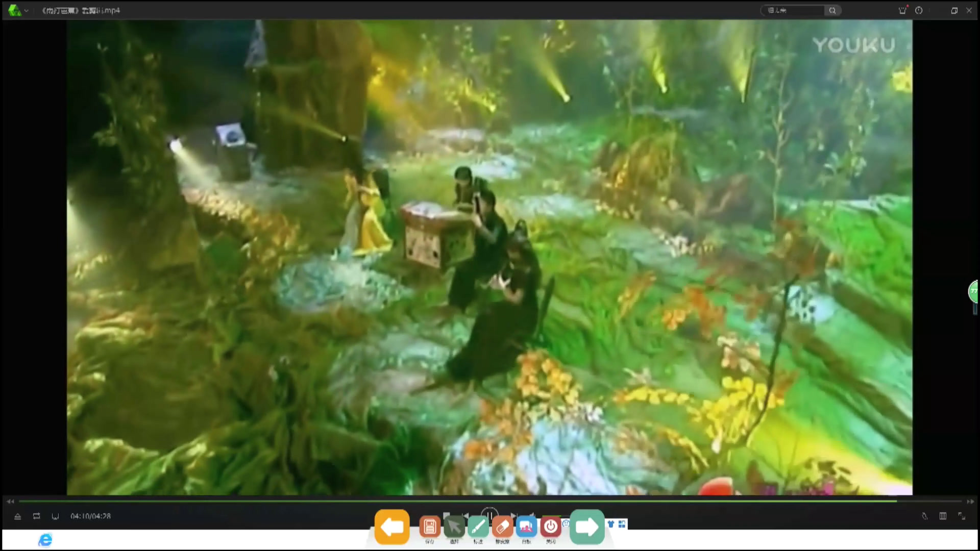Open the shopping icon with red dot

coord(902,10)
